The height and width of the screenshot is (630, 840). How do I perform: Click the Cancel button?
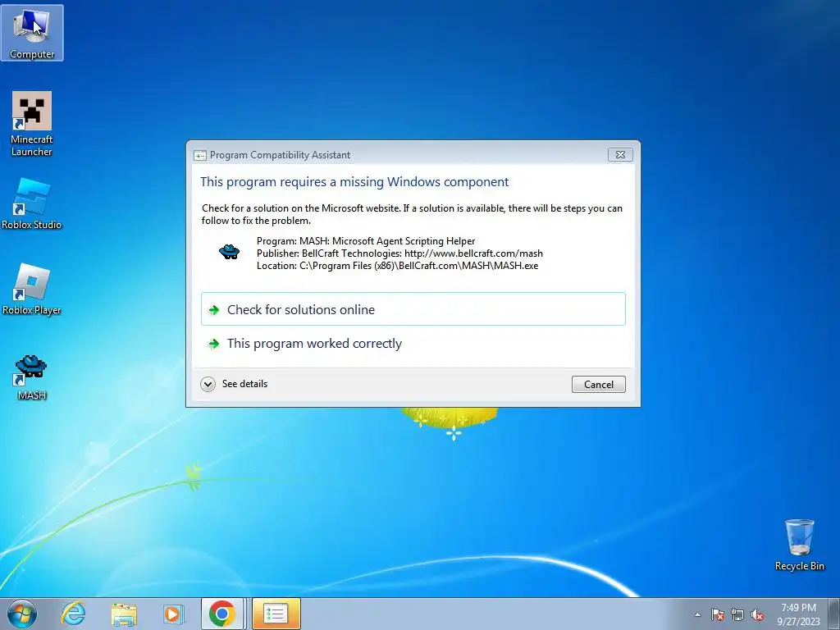[598, 384]
